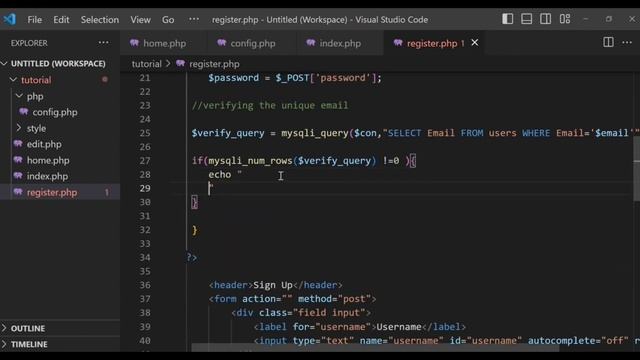This screenshot has width=640, height=360.
Task: Switch to the index.php tab
Action: (340, 43)
